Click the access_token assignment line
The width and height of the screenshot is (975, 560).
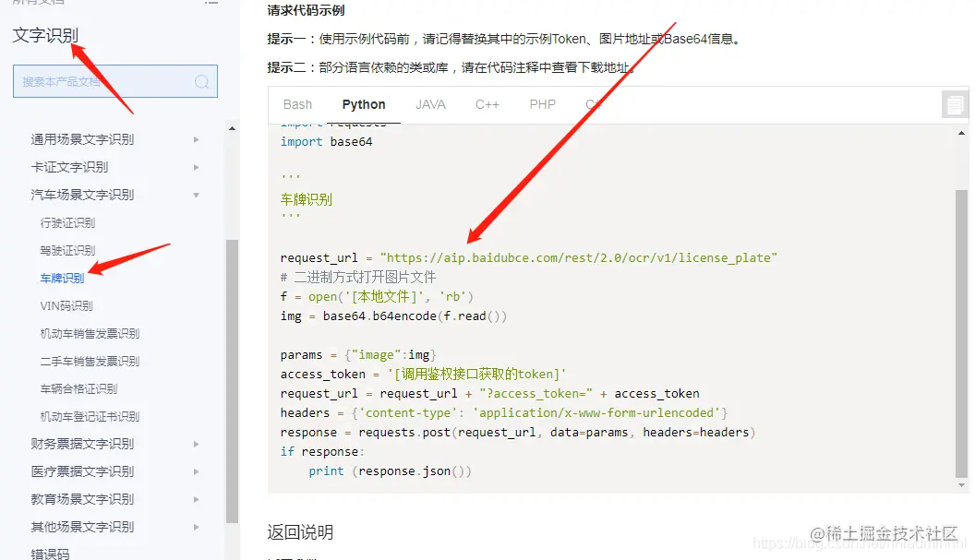(x=423, y=375)
